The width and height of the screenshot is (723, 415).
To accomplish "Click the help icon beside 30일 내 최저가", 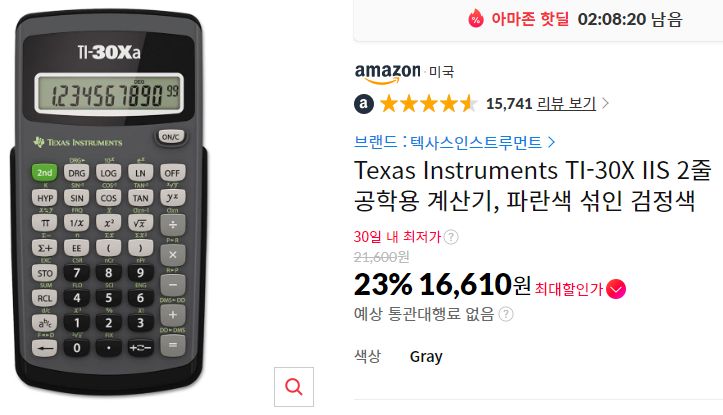I will tap(451, 237).
